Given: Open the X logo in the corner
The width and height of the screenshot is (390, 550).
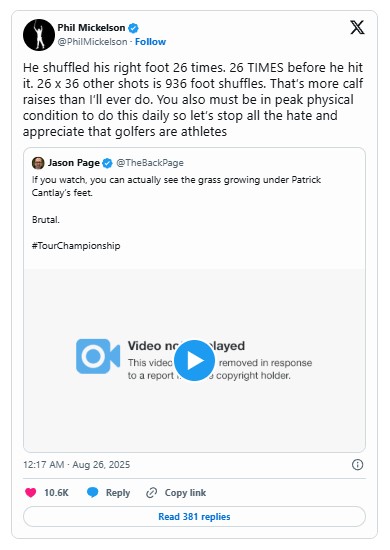Looking at the screenshot, I should pyautogui.click(x=357, y=27).
